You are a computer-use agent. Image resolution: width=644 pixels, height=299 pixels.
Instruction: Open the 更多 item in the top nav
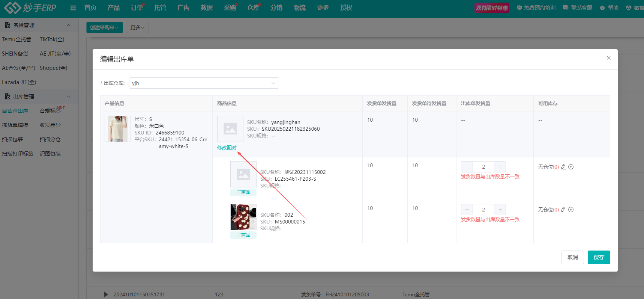point(323,8)
